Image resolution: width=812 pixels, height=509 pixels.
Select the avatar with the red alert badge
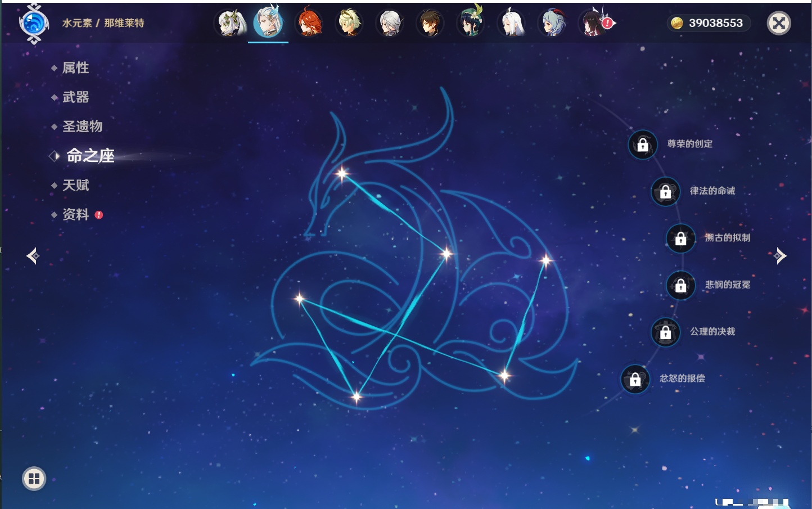[594, 23]
